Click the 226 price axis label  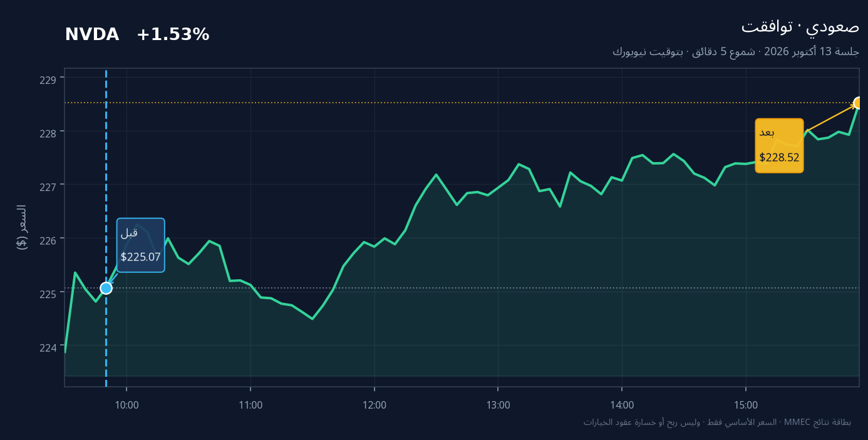[x=48, y=240]
